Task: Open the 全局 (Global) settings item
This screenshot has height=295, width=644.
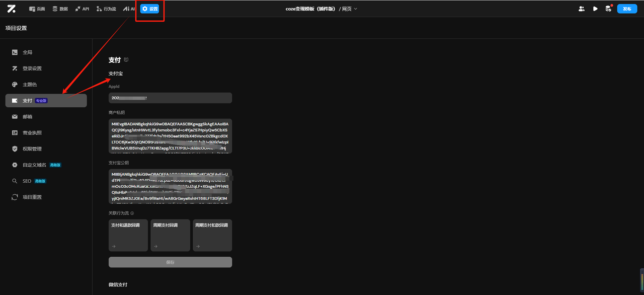Action: (x=46, y=52)
